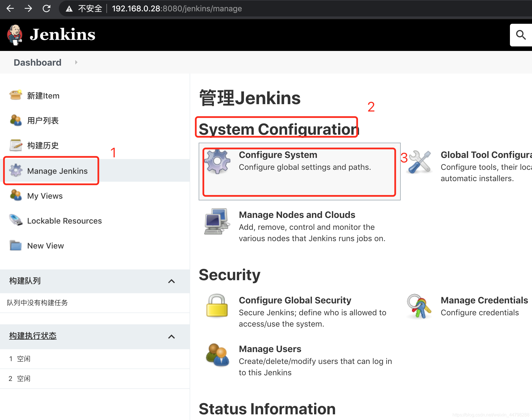532x420 pixels.
Task: Open the Global Tool Configuration link
Action: tap(486, 155)
